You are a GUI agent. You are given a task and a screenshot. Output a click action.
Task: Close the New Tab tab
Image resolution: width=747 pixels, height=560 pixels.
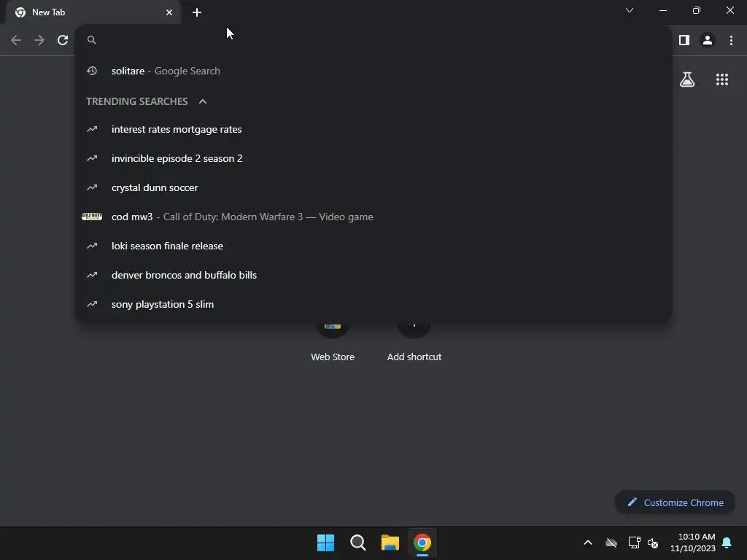169,12
